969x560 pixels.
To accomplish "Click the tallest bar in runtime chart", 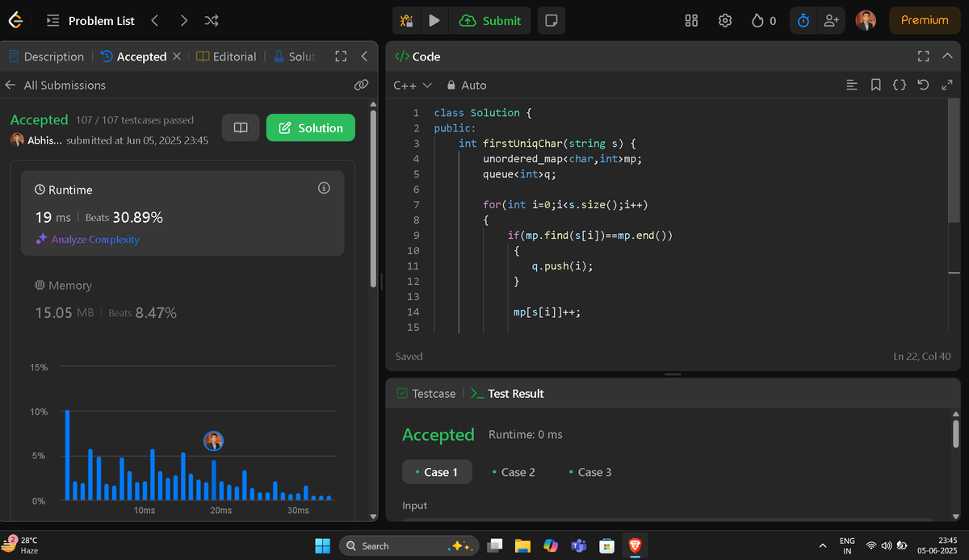I will (67, 455).
